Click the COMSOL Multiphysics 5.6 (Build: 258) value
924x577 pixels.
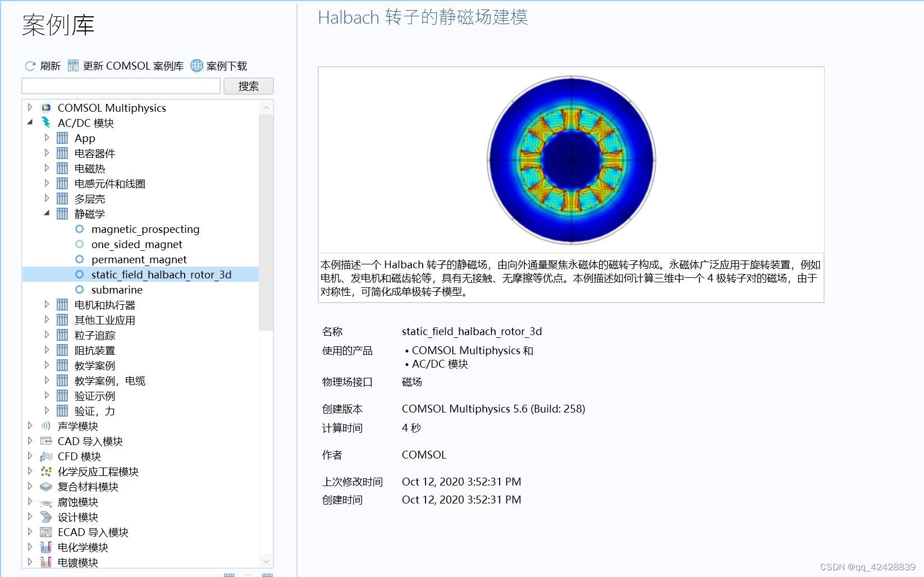pos(493,409)
